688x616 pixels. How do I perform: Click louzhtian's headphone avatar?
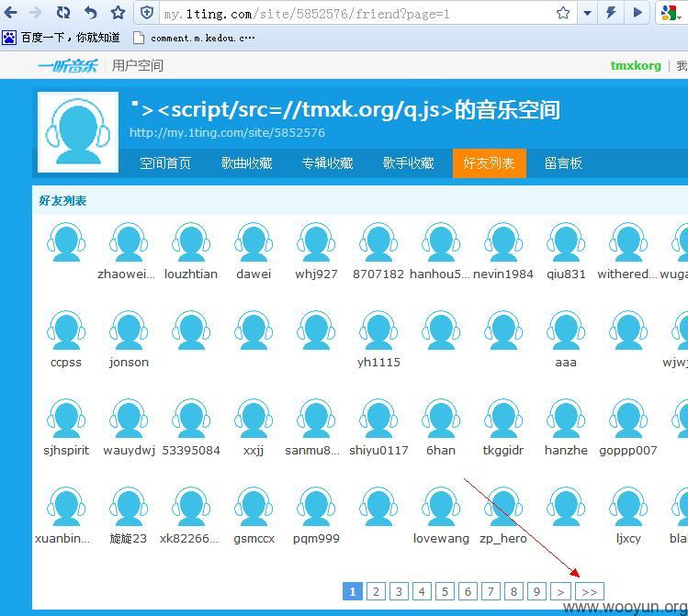(x=191, y=242)
